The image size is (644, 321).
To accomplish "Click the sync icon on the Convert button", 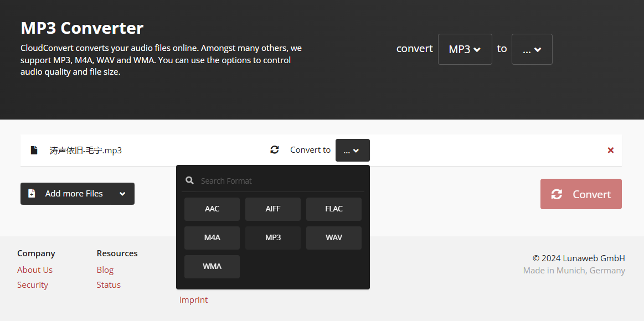I will click(x=557, y=194).
